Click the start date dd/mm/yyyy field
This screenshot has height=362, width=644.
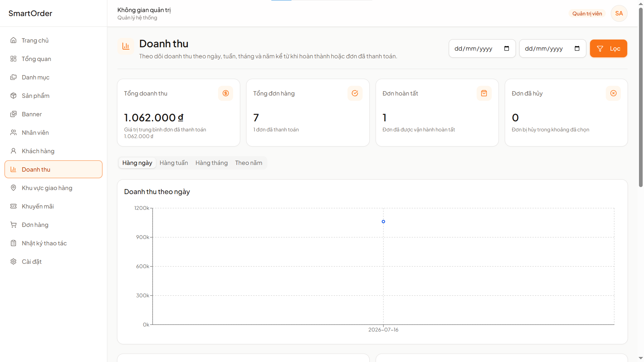coord(482,49)
